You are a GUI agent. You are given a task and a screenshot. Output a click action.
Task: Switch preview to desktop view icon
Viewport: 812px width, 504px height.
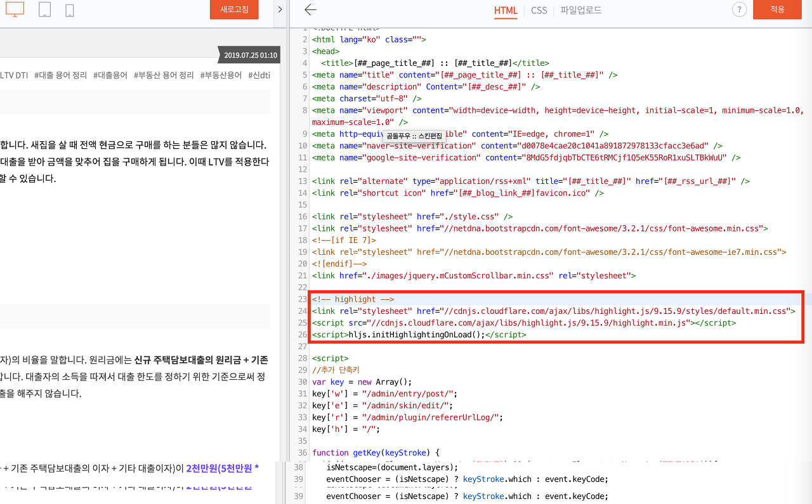15,9
